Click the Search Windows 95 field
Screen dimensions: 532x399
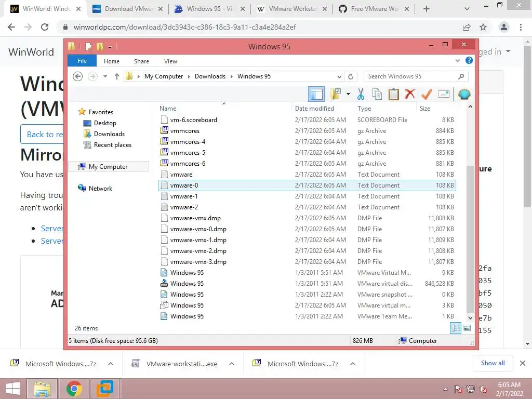tap(416, 76)
